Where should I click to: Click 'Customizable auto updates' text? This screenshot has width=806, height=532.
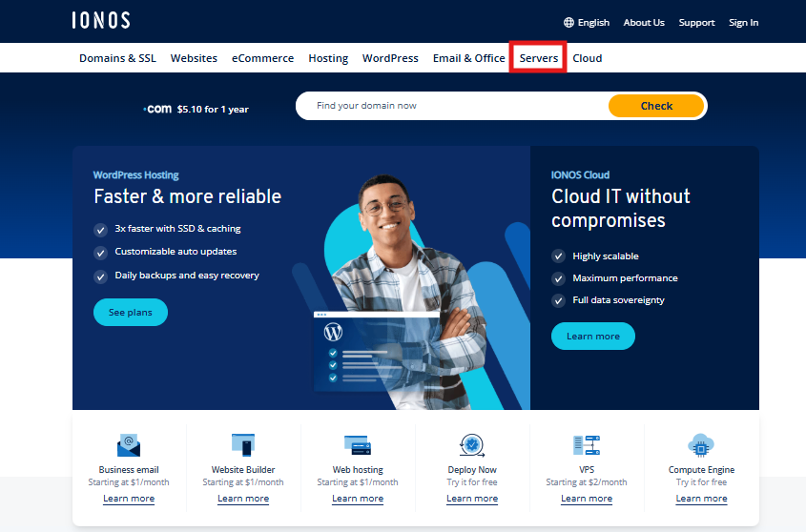(176, 252)
